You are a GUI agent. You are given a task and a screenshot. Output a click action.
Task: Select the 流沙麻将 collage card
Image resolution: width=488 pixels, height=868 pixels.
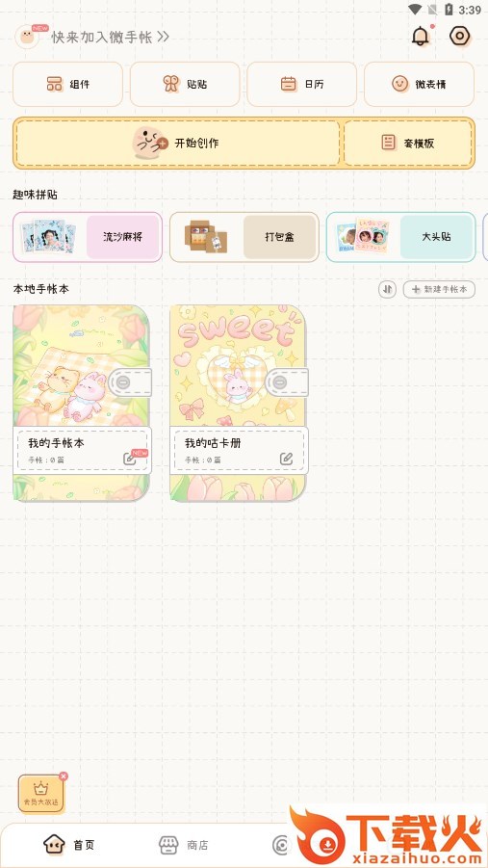coord(88,237)
